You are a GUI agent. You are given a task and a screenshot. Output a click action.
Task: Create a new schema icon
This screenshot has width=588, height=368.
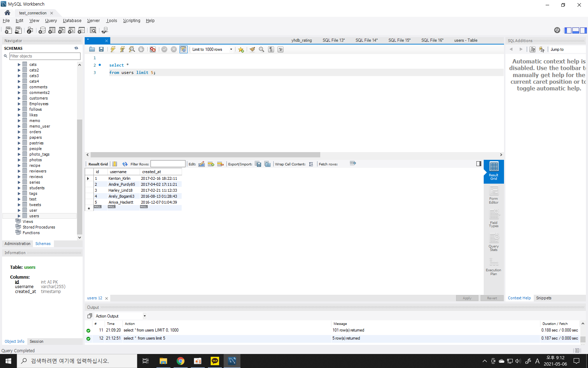pos(42,30)
